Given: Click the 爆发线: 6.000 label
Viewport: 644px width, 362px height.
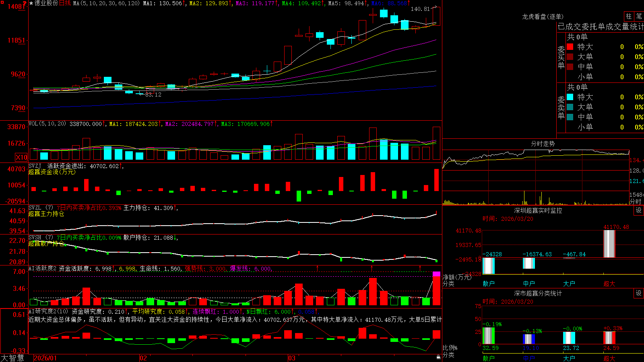Looking at the screenshot, I should coord(251,269).
